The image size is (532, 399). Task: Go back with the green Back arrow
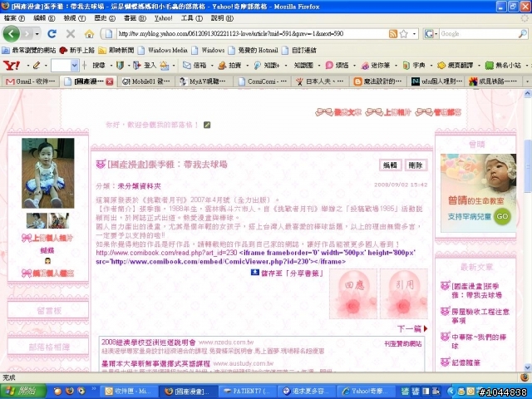11,33
